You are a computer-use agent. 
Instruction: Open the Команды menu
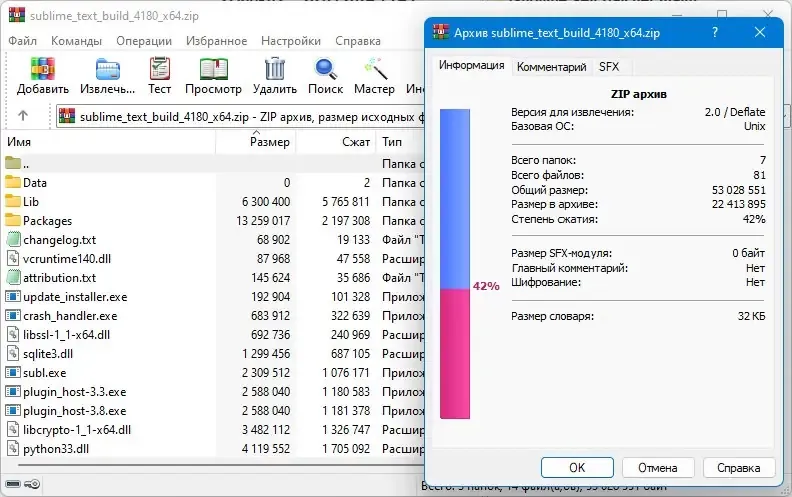pos(76,41)
